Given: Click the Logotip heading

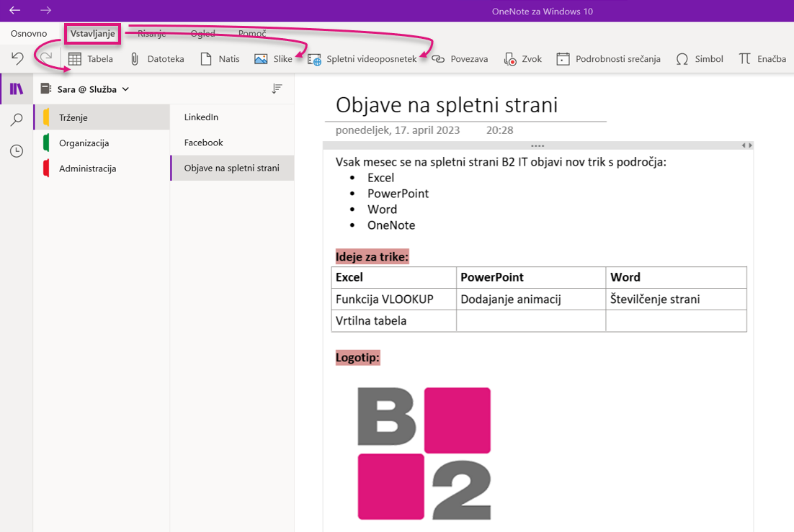Looking at the screenshot, I should coord(357,357).
